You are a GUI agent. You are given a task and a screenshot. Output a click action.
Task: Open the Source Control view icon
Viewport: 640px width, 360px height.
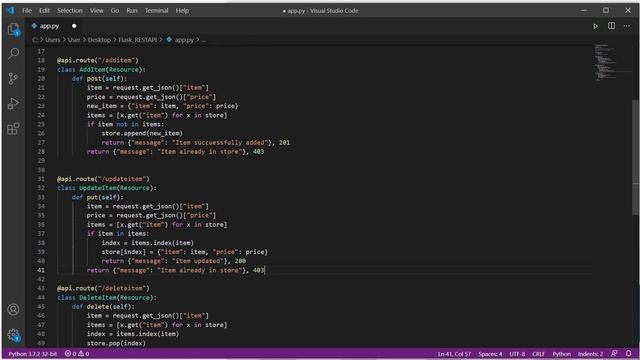coord(13,78)
